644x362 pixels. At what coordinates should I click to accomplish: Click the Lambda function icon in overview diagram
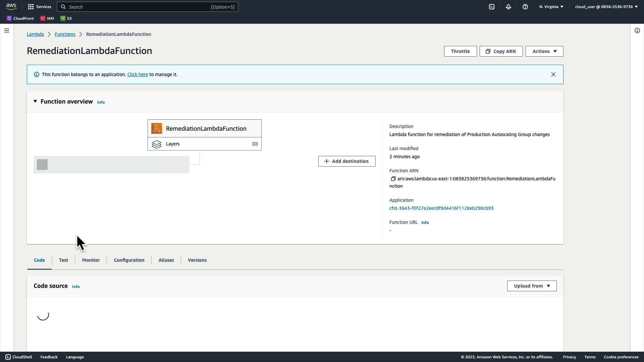pyautogui.click(x=157, y=128)
